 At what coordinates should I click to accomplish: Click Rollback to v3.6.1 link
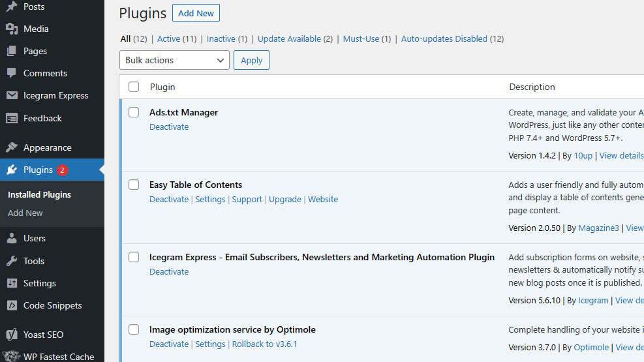(x=264, y=344)
